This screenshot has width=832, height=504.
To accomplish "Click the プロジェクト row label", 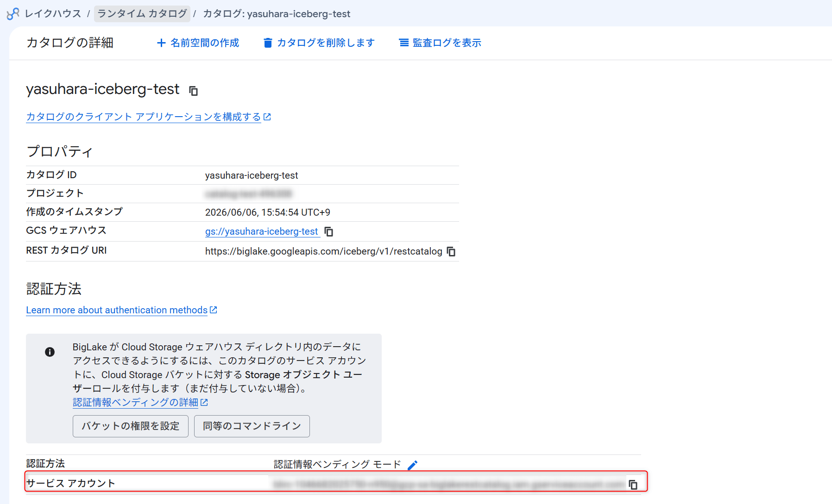I will [x=55, y=193].
